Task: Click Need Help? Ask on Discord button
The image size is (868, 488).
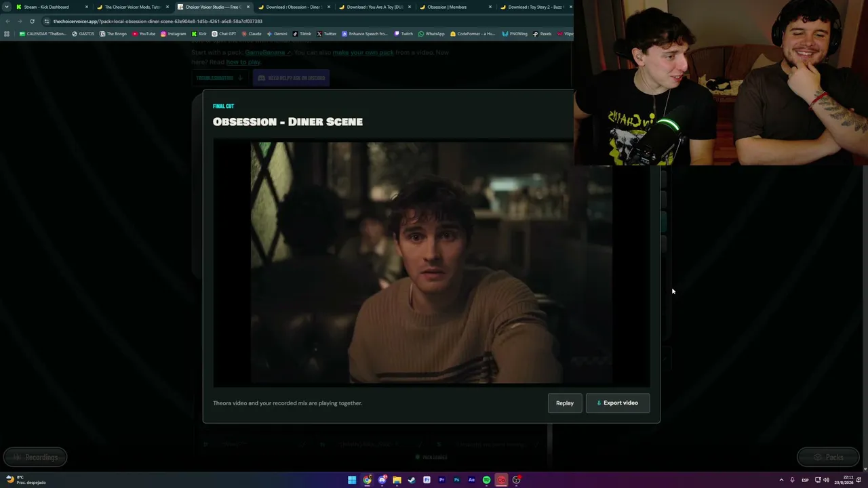Action: (291, 78)
